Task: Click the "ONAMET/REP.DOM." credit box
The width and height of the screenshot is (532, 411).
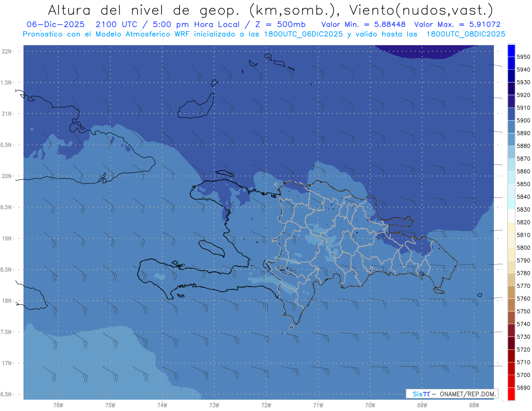Action: tap(452, 394)
